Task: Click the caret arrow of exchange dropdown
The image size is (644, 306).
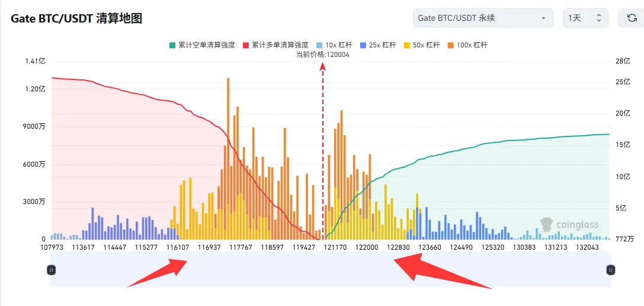Action: click(x=544, y=18)
